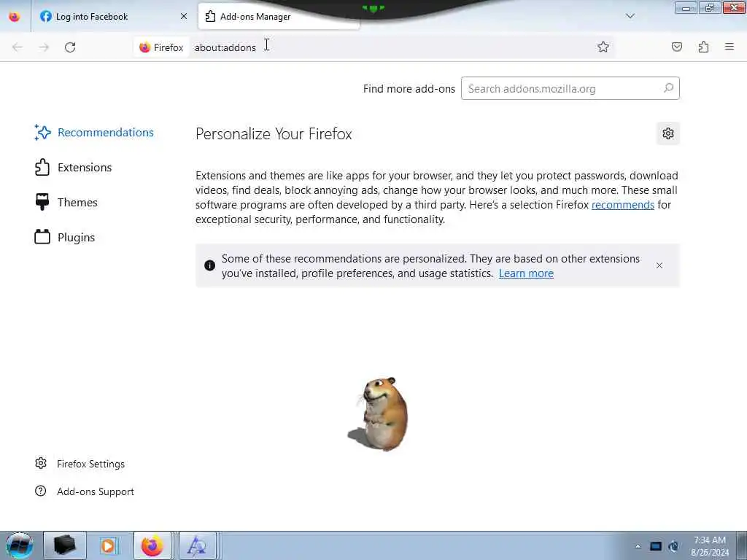Follow the Learn more link
Image resolution: width=747 pixels, height=560 pixels.
click(526, 273)
